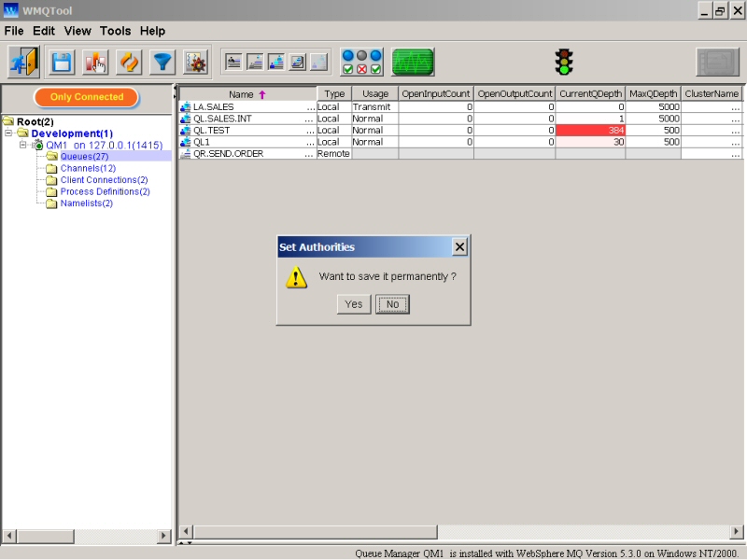Open the Edit menu
This screenshot has width=747, height=560.
[44, 31]
